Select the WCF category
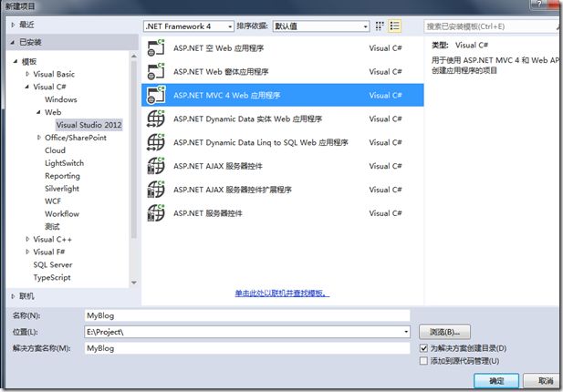The width and height of the screenshot is (563, 392). (53, 201)
